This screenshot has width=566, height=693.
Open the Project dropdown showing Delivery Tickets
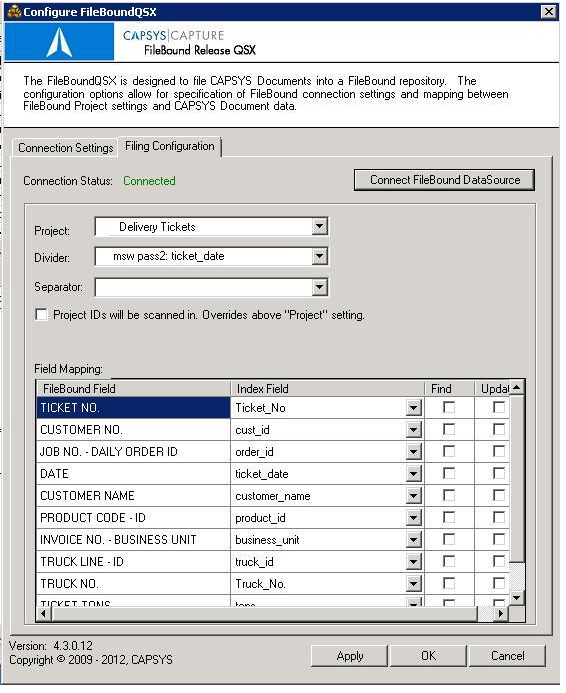(319, 227)
